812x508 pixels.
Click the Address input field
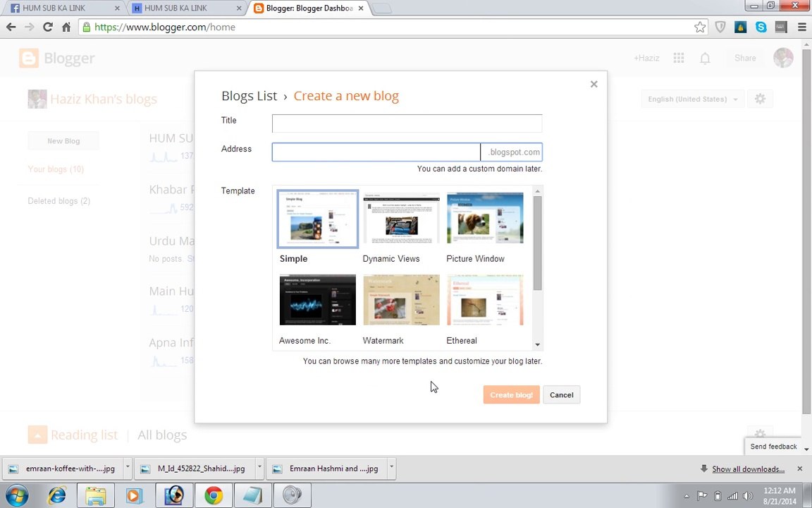coord(376,152)
